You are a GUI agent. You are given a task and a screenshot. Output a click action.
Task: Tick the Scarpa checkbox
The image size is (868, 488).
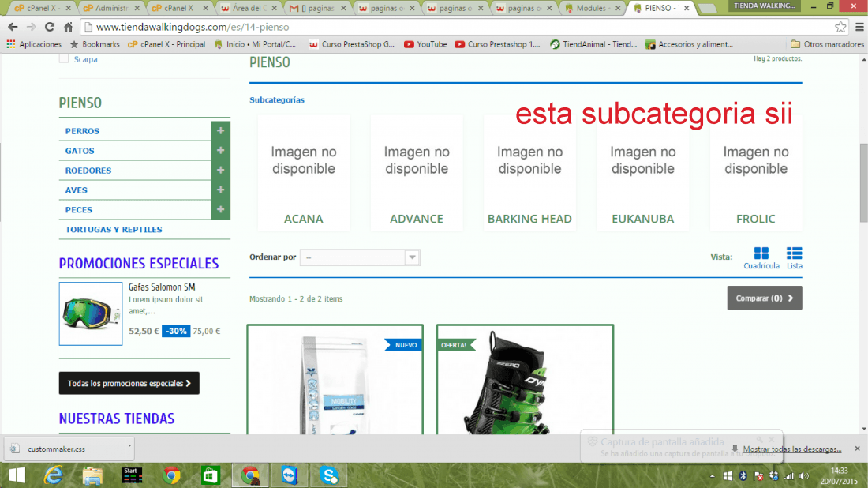(64, 58)
